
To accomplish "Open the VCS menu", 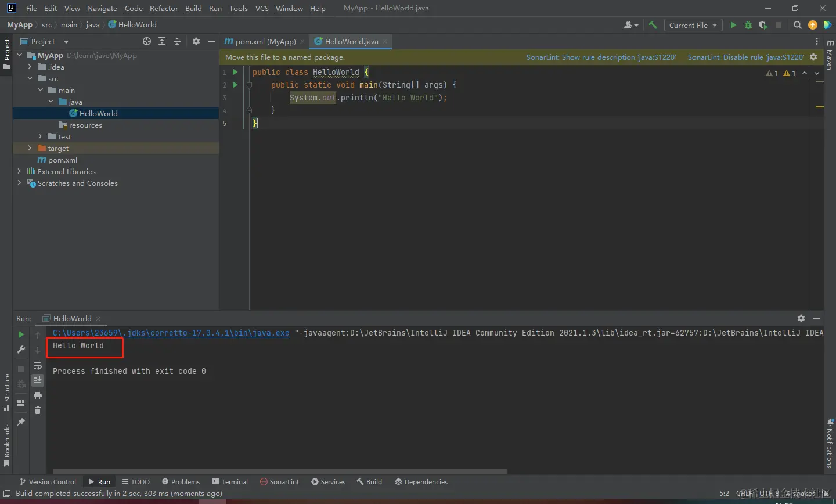I will (262, 8).
